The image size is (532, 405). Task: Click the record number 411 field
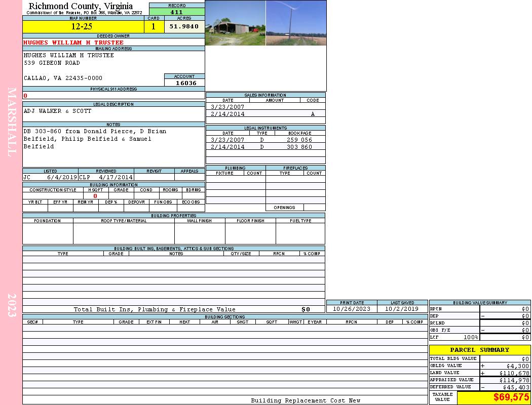177,12
